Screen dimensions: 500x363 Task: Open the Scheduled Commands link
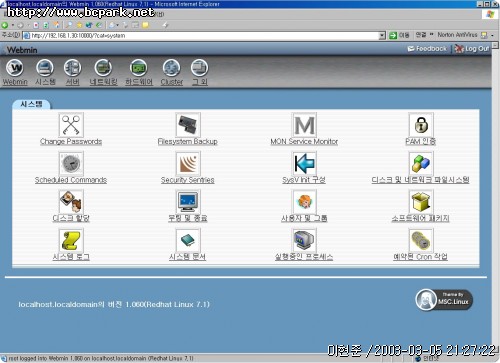click(71, 180)
